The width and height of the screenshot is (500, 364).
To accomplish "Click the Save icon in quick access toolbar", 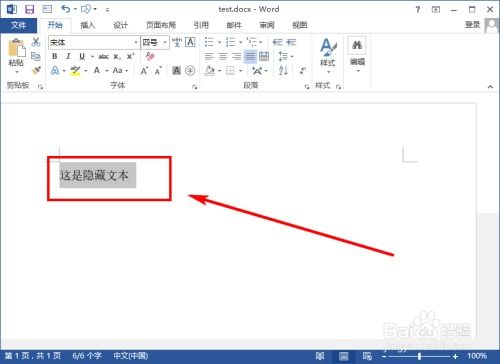I will point(30,9).
